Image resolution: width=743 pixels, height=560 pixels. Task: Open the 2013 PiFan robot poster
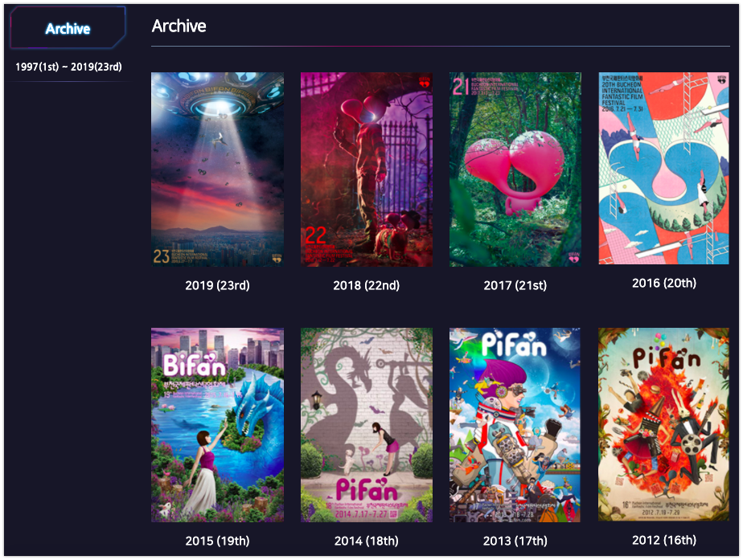pos(515,425)
